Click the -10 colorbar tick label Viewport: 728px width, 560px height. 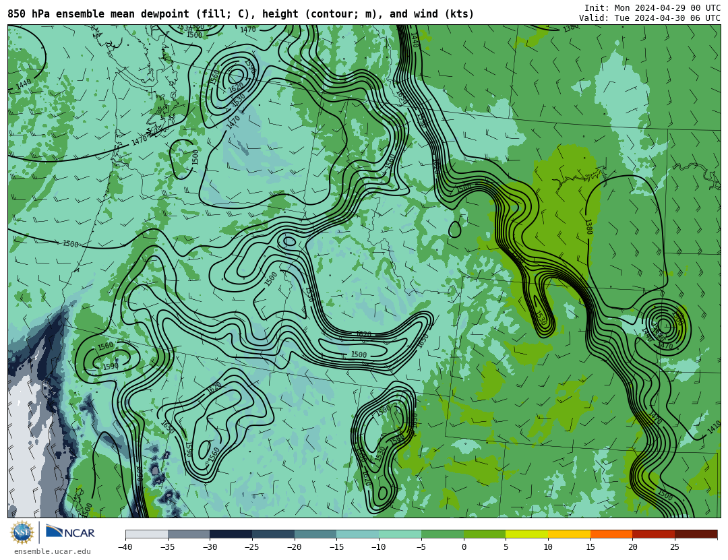[x=378, y=547]
